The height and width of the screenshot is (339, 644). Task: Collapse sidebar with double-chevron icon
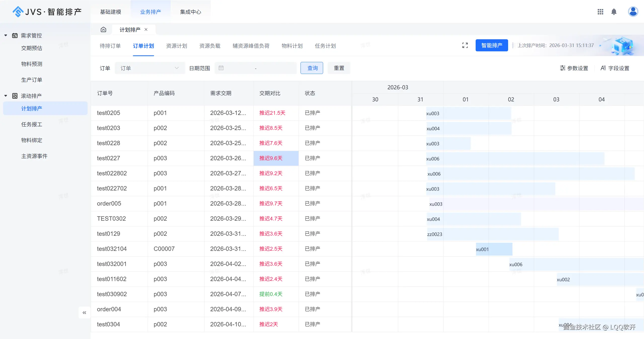[84, 313]
